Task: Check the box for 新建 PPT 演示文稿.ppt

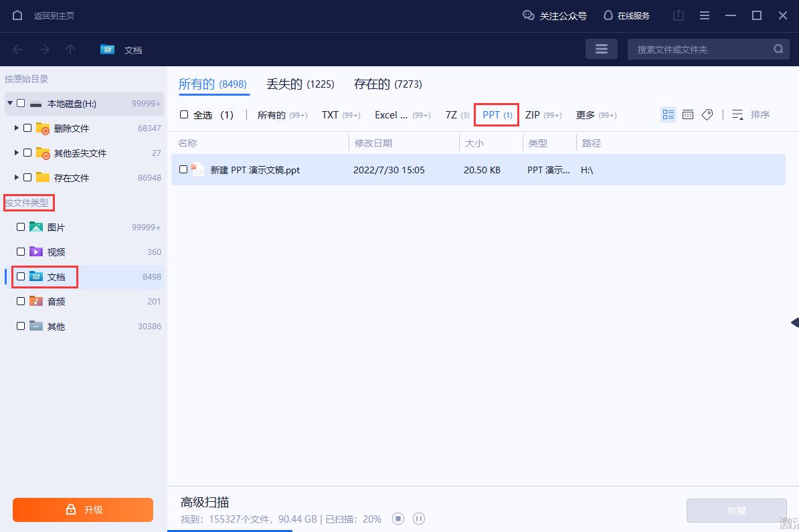Action: coord(183,170)
